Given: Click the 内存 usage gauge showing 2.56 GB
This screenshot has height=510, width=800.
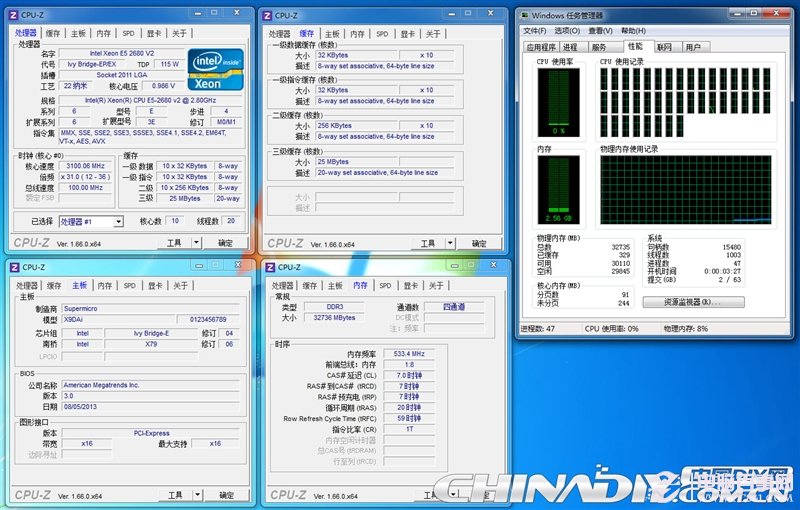Looking at the screenshot, I should (x=559, y=190).
